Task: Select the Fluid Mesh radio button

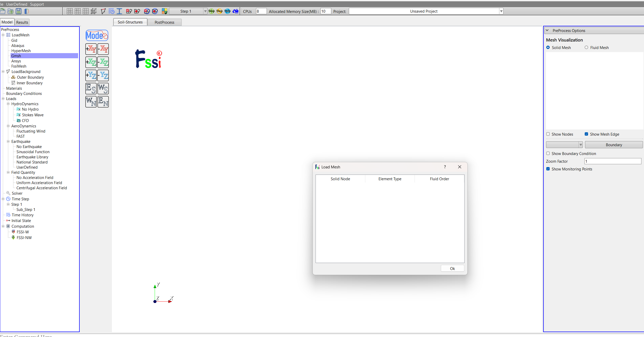Action: 587,47
